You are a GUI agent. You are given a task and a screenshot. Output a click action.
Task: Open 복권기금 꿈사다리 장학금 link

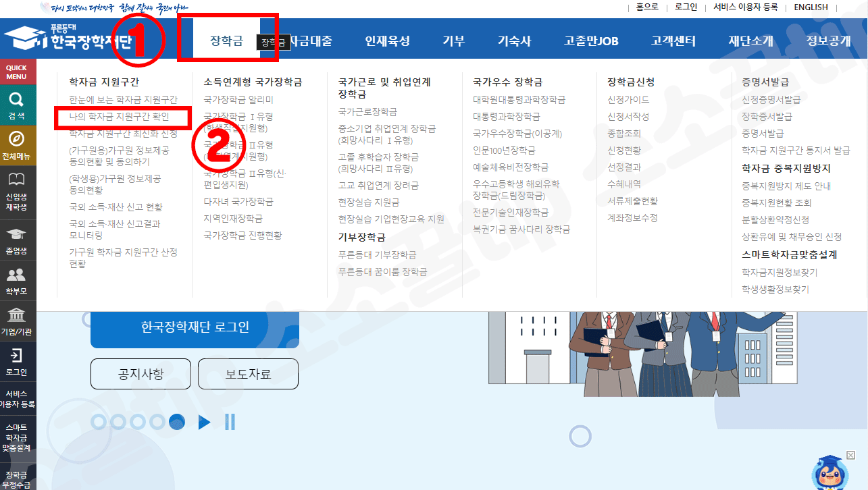click(521, 229)
